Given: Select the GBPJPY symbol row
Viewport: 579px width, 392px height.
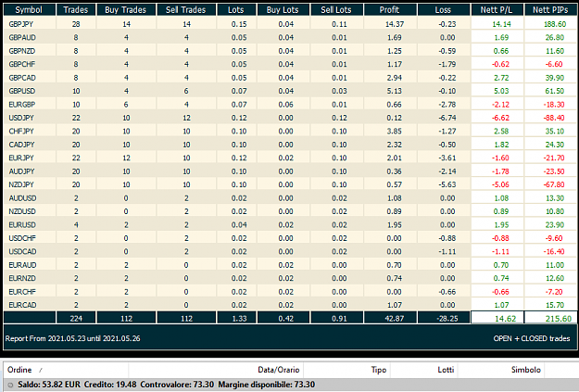Looking at the screenshot, I should pyautogui.click(x=290, y=24).
